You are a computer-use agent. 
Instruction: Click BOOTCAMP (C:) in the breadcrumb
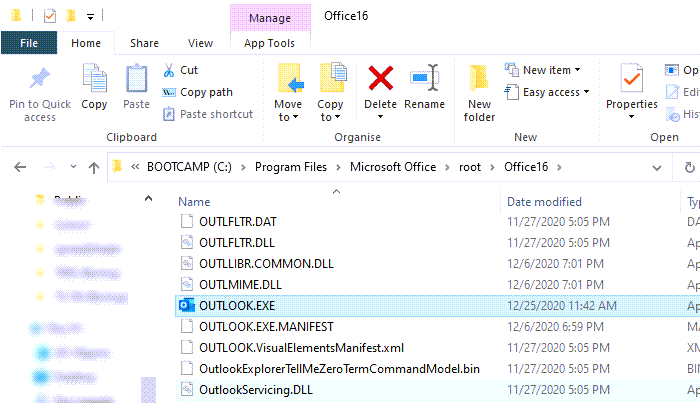click(x=189, y=167)
